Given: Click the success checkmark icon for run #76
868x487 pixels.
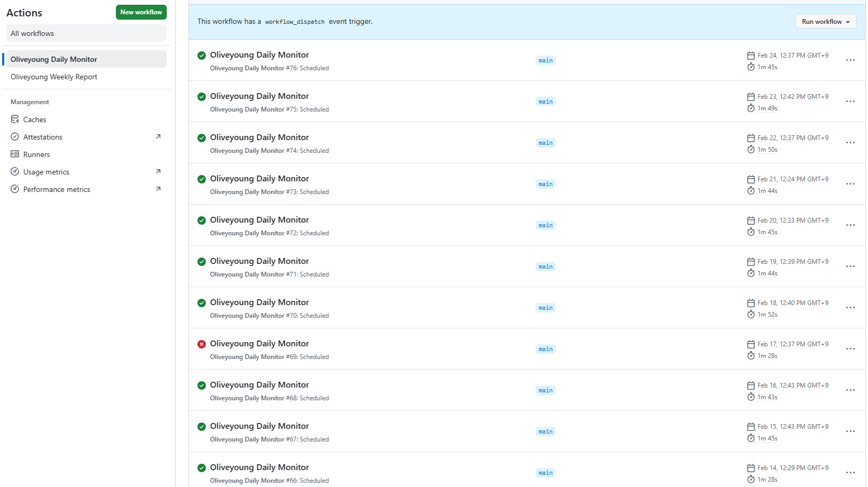Looking at the screenshot, I should click(x=202, y=56).
